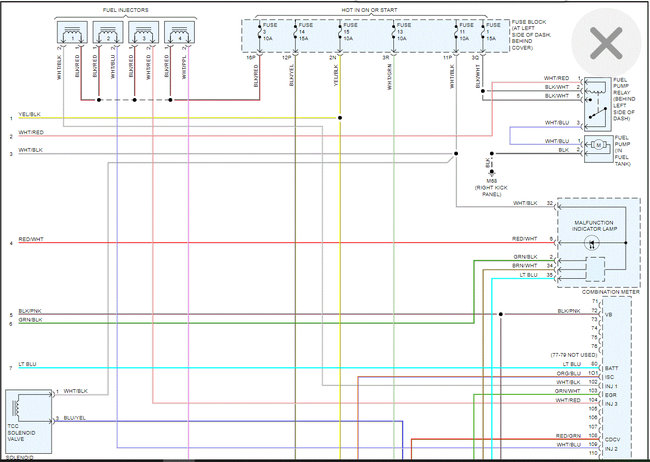The image size is (650, 462).
Task: Click the 'FUSE 1 15A' label
Action: [x=493, y=32]
